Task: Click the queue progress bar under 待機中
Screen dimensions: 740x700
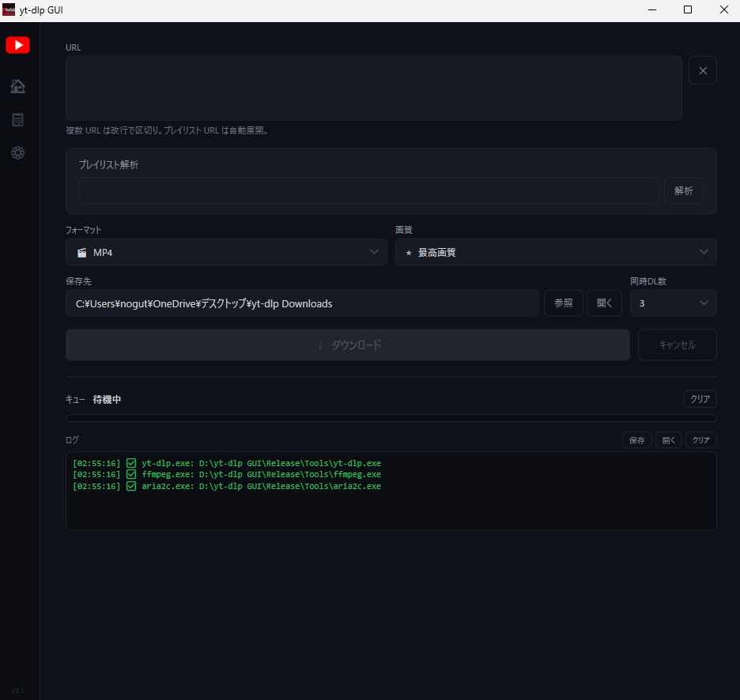Action: click(x=390, y=417)
